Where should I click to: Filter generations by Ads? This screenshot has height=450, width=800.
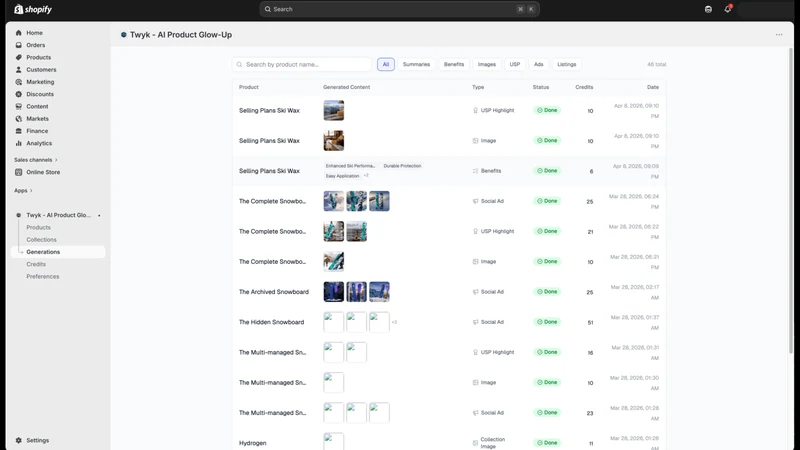[x=539, y=64]
